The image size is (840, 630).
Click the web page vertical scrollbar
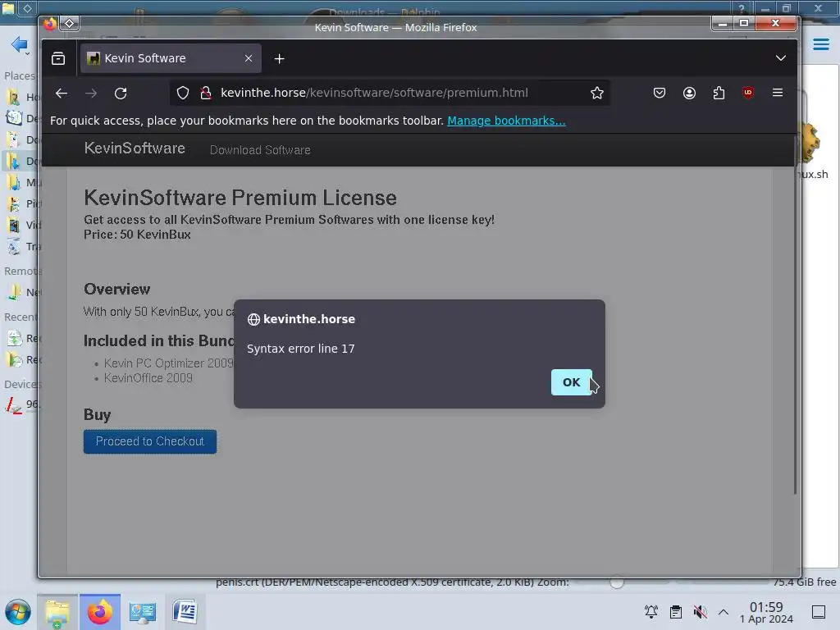796,316
